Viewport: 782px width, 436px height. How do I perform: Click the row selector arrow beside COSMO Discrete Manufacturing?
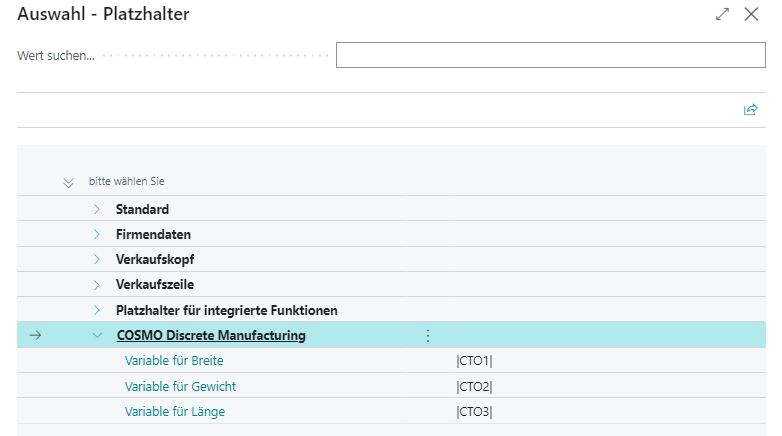tap(36, 336)
